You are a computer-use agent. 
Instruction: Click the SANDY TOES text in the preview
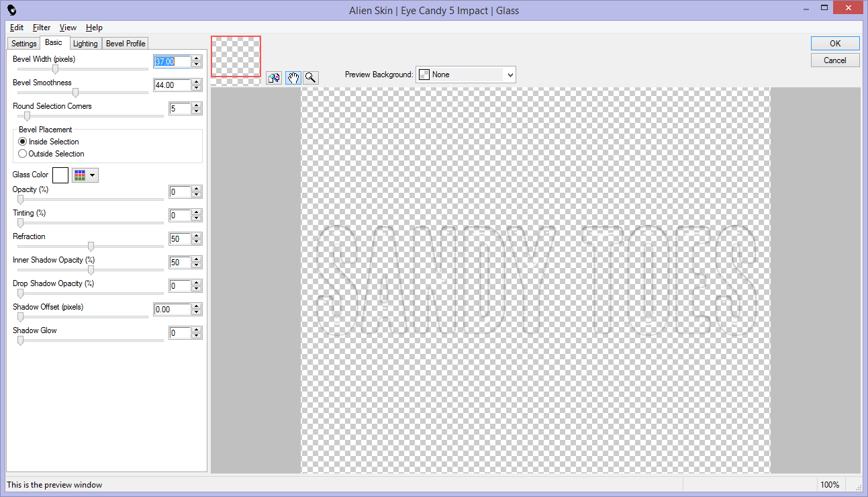(x=536, y=280)
